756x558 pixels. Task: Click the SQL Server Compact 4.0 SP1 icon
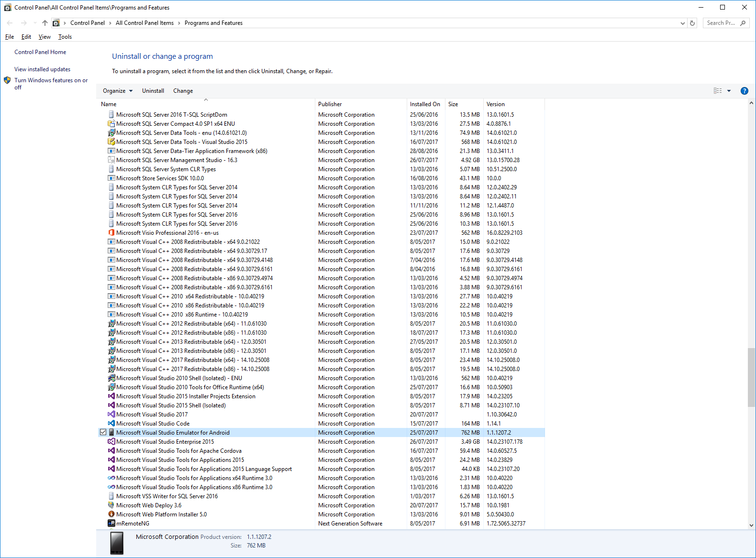(111, 124)
